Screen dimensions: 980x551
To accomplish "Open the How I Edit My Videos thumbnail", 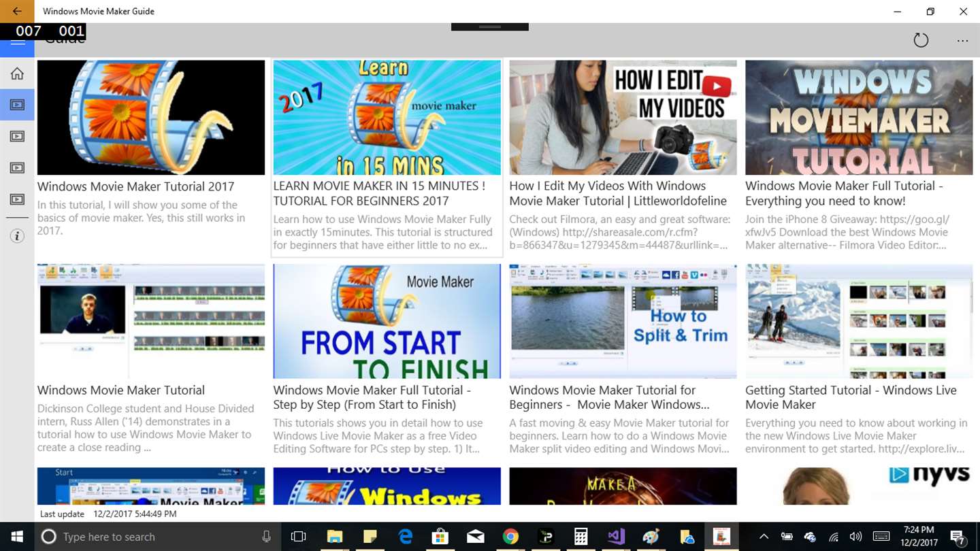I will tap(623, 118).
